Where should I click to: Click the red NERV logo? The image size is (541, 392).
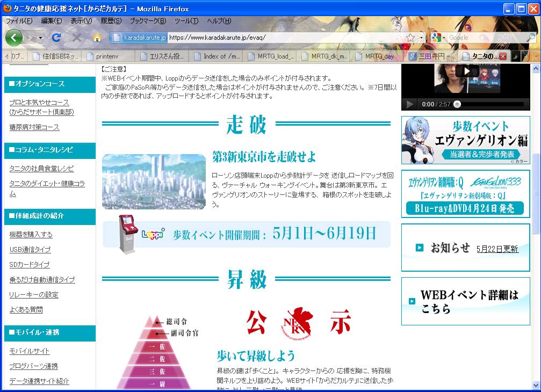(x=298, y=323)
